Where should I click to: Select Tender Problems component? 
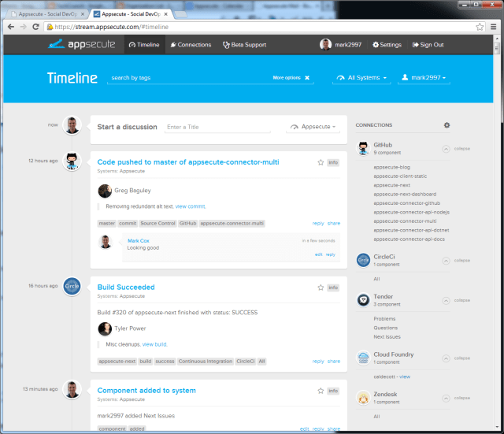(x=384, y=318)
